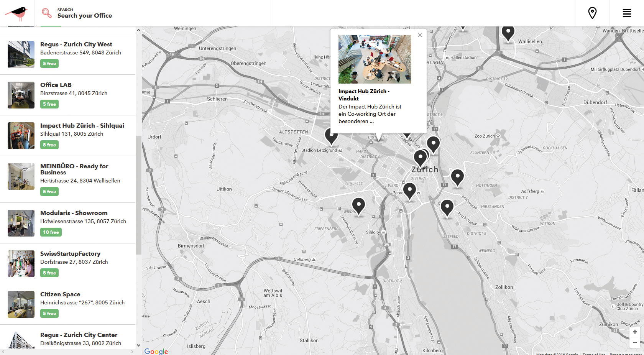
Task: Click the map pin north of Zürich center
Action: pyautogui.click(x=433, y=145)
